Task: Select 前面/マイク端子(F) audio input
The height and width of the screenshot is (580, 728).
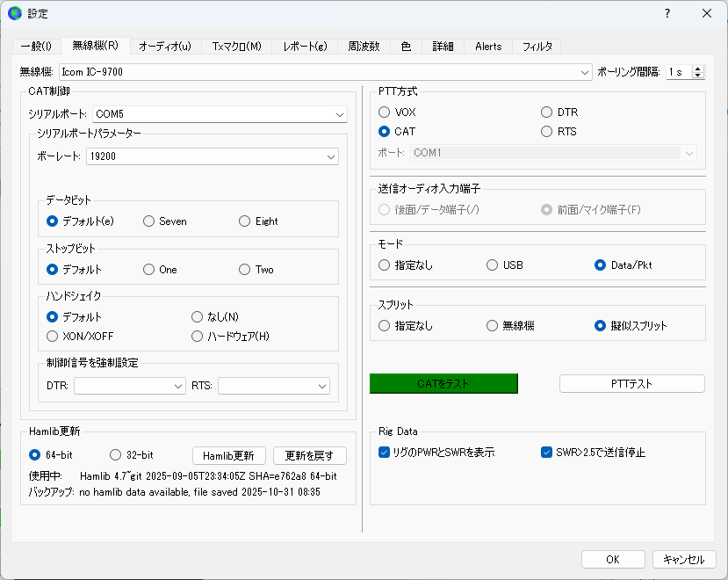Action: (x=591, y=210)
